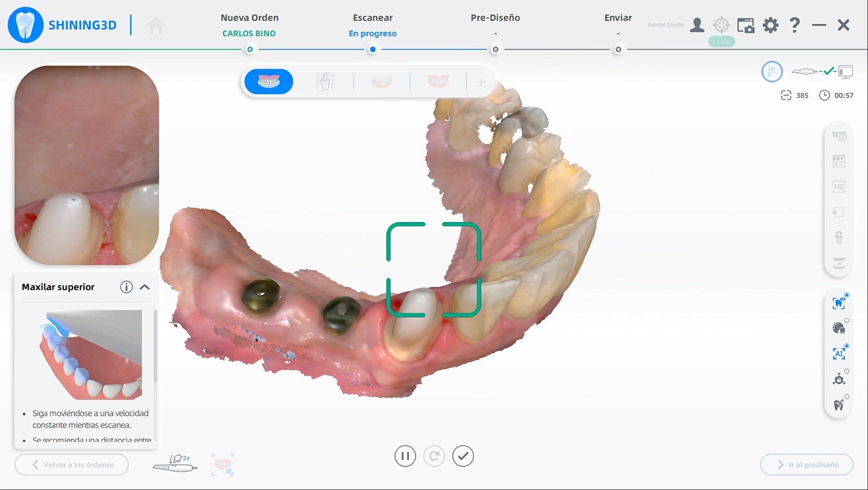Screen dimensions: 868x490
Task: Add a new scan step with plus
Action: [481, 82]
